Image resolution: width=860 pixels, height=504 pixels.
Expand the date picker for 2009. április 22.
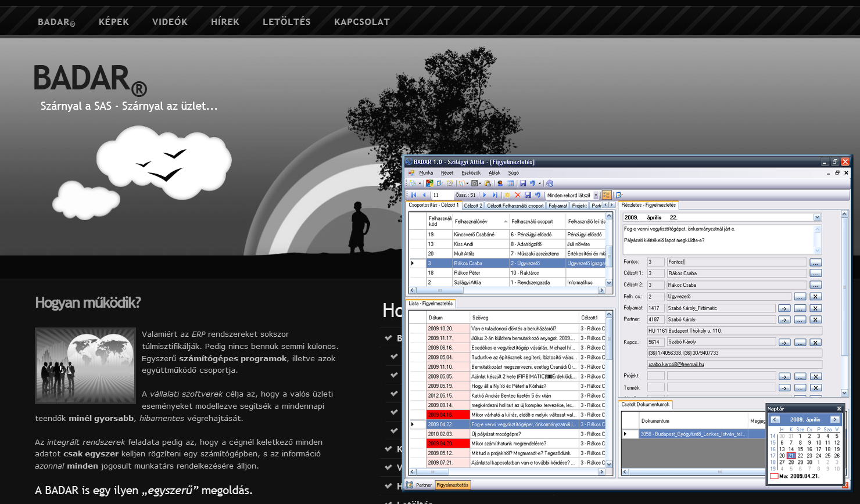click(817, 217)
